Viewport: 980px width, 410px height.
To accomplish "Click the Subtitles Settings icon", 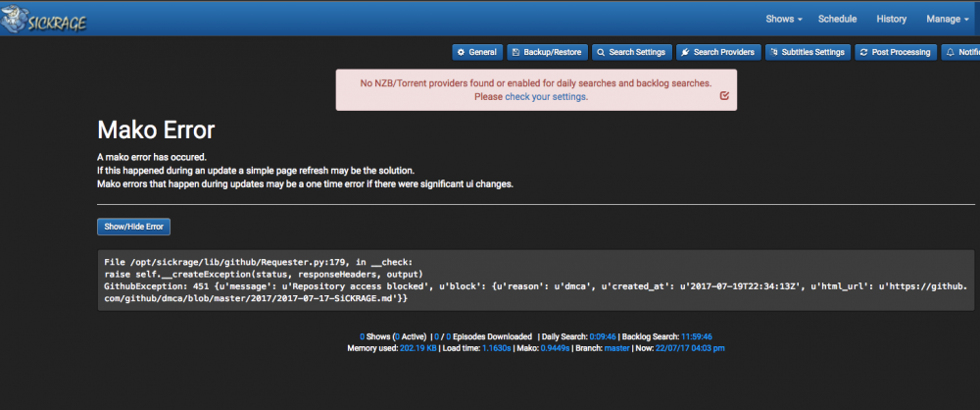I will pyautogui.click(x=774, y=53).
